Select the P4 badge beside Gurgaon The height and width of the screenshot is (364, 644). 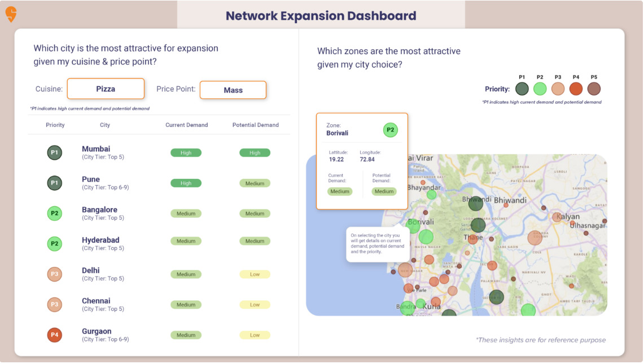pos(54,335)
